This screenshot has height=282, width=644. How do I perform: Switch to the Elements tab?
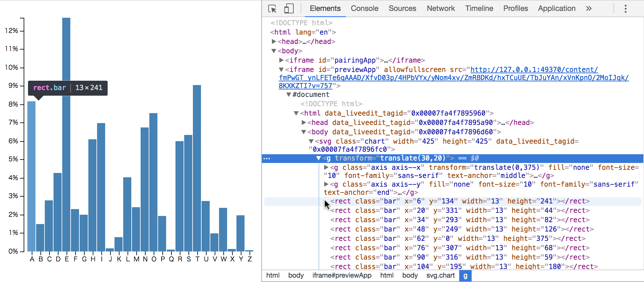(x=325, y=8)
